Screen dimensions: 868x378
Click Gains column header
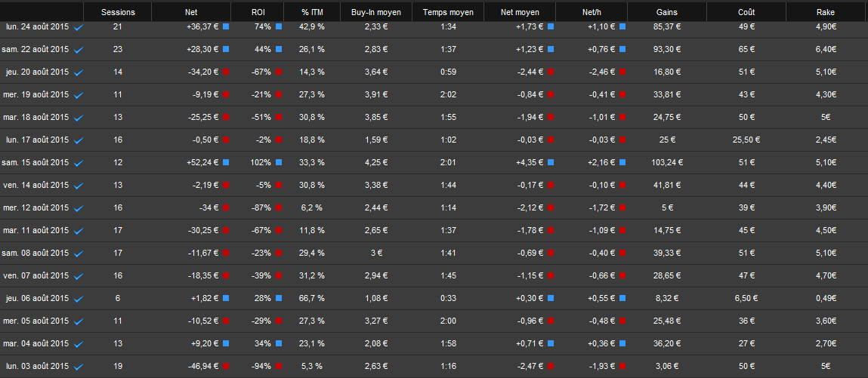(x=667, y=12)
